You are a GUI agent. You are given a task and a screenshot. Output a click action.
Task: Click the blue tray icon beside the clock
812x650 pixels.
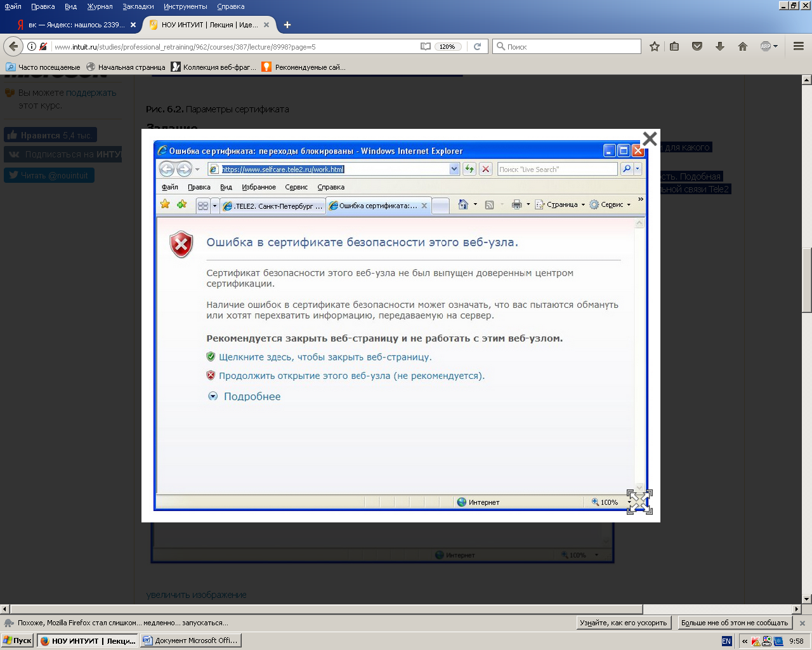tap(778, 641)
